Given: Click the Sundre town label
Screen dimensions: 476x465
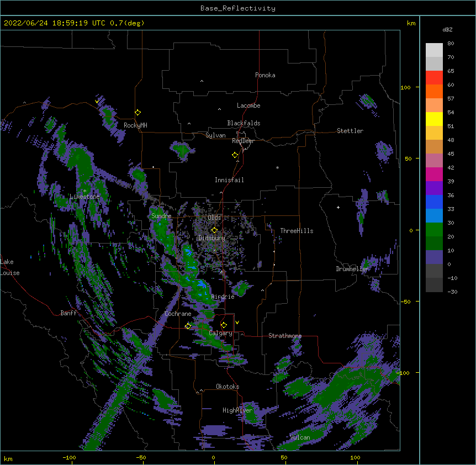Looking at the screenshot, I should (161, 216).
